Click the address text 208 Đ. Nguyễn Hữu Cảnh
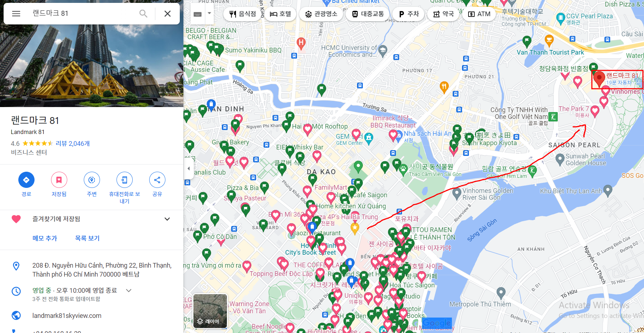This screenshot has width=644, height=333. pos(102,270)
